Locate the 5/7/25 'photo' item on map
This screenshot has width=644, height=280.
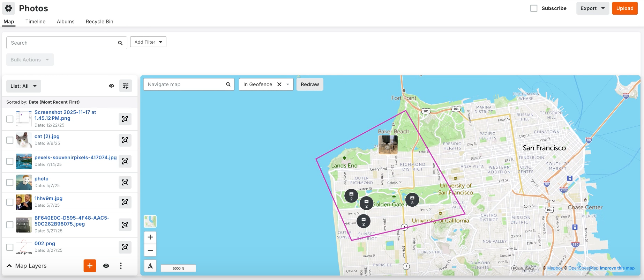[x=125, y=183]
